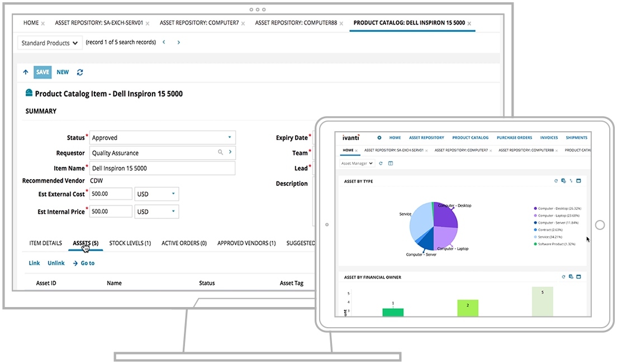
Task: Close the Dell Inspiron 15 5000 tab
Action: 469,23
